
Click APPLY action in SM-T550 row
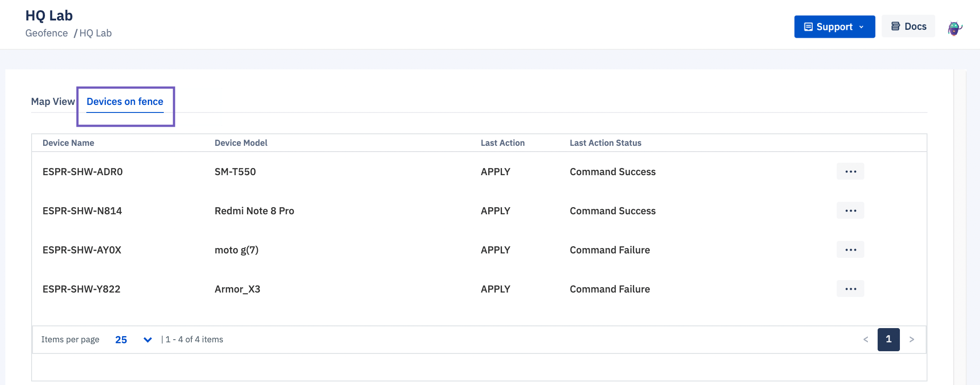click(x=495, y=172)
